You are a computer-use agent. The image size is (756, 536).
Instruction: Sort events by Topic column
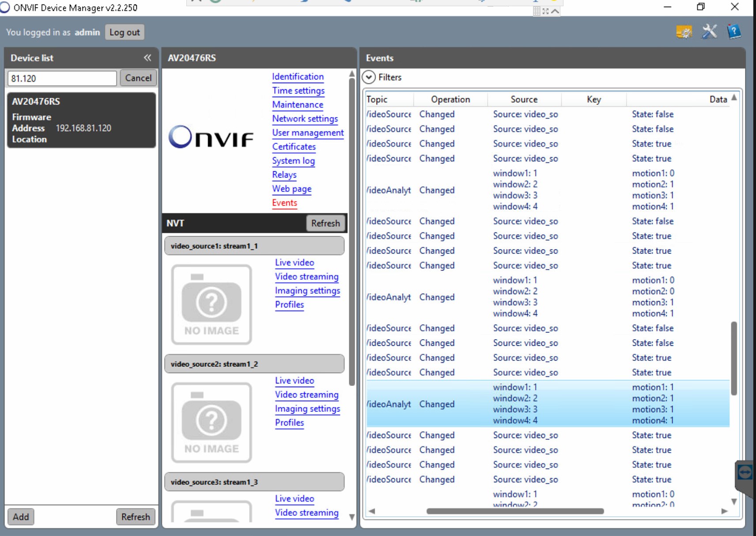(x=389, y=99)
